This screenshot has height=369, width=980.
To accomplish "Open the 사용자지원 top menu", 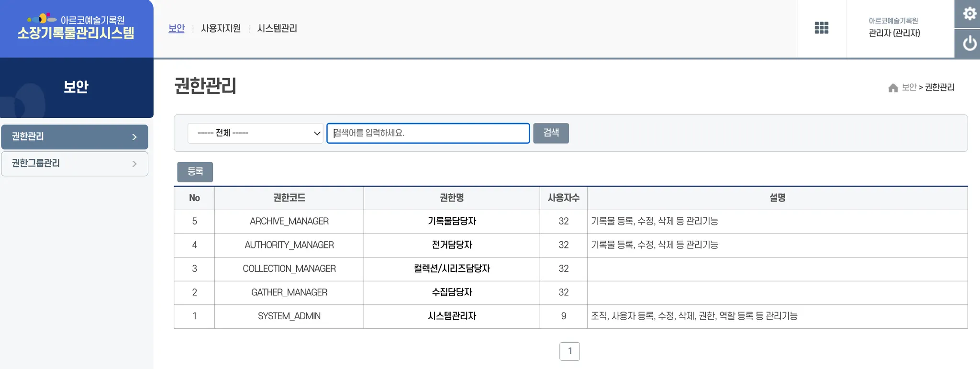I will pos(221,28).
